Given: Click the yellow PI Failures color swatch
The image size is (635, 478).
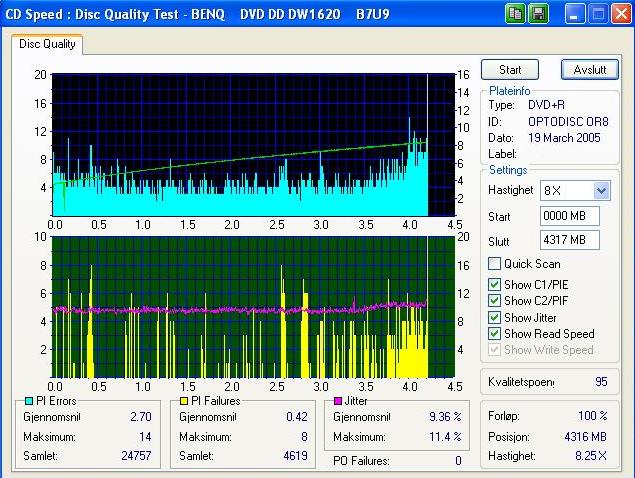Looking at the screenshot, I should pos(184,401).
